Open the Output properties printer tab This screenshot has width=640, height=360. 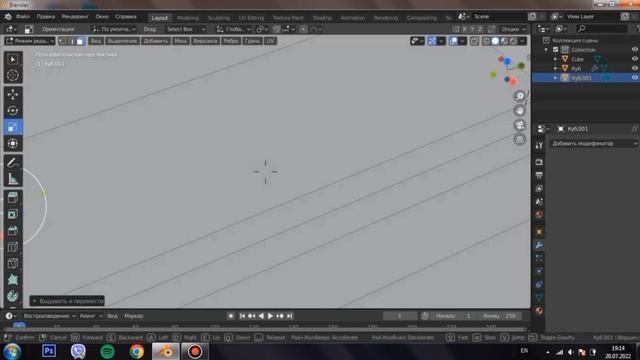click(x=539, y=175)
